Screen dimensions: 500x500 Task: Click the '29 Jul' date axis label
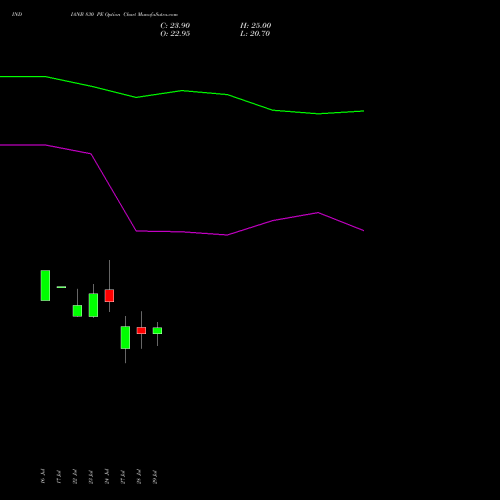(155, 477)
